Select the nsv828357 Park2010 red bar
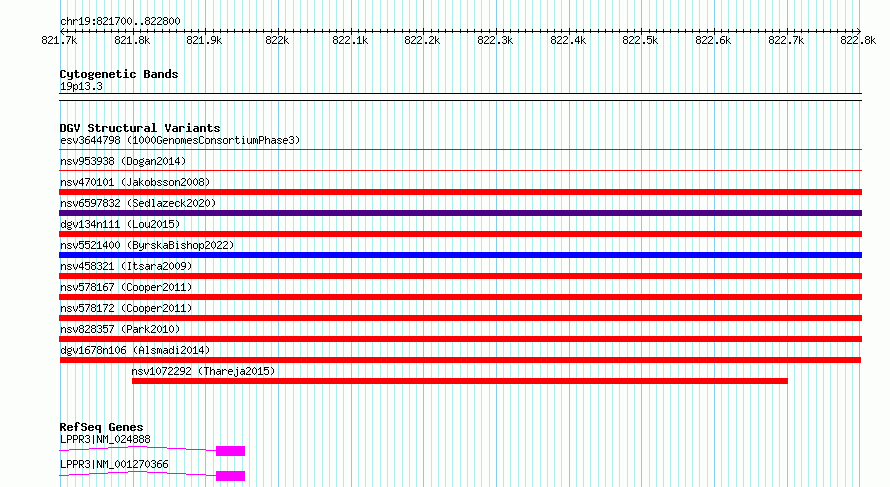Viewport: 890px width, 487px height. click(460, 339)
